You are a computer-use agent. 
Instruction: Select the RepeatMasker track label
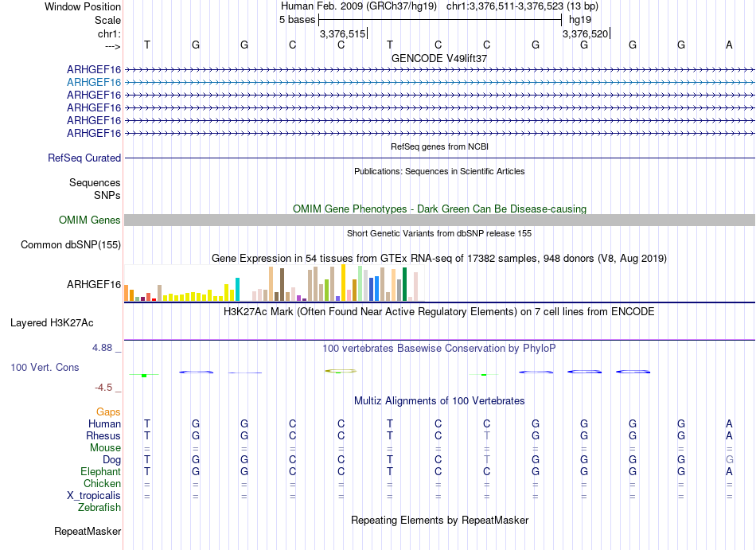click(x=88, y=531)
